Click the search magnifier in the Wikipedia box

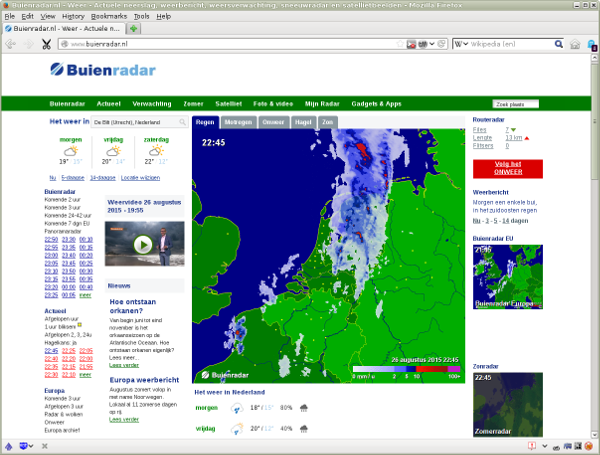coord(559,44)
